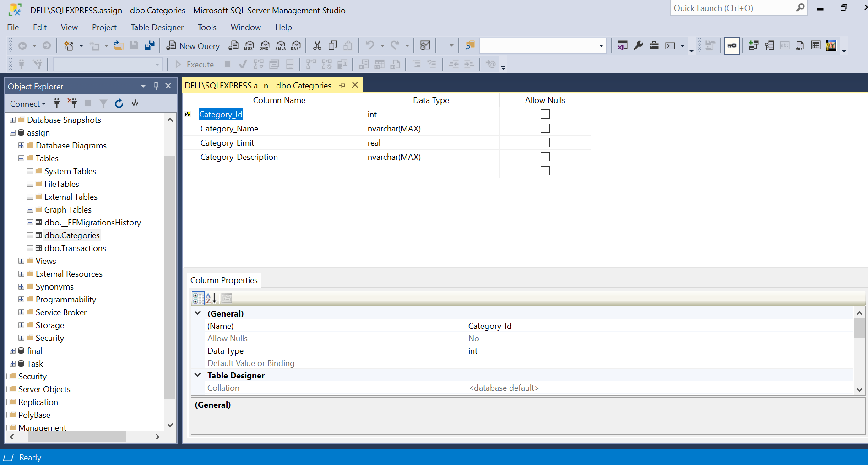Viewport: 868px width, 465px height.
Task: Click the Activity Monitor icon
Action: click(425, 46)
